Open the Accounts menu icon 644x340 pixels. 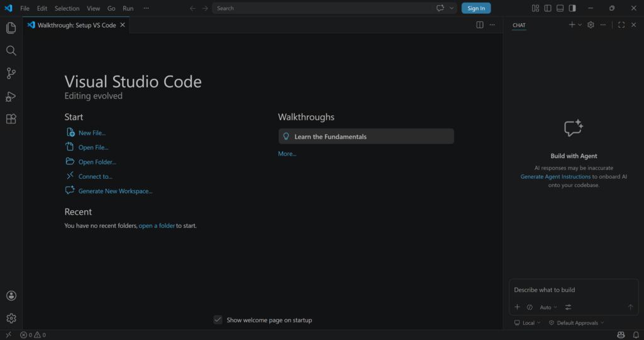[x=11, y=295]
